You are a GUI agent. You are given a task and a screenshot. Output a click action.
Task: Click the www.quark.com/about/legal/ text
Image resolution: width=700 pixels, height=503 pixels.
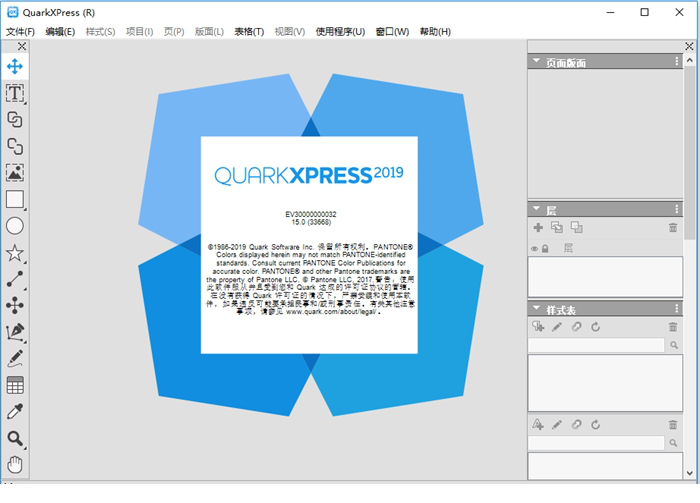pyautogui.click(x=333, y=312)
